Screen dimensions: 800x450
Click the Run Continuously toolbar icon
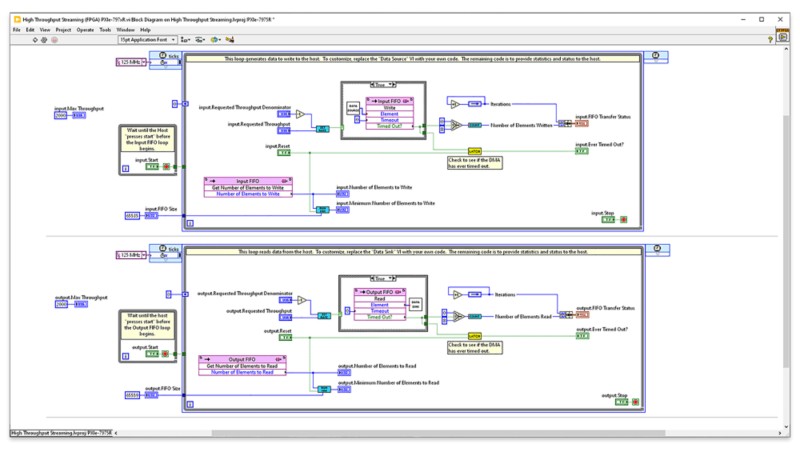(44, 40)
